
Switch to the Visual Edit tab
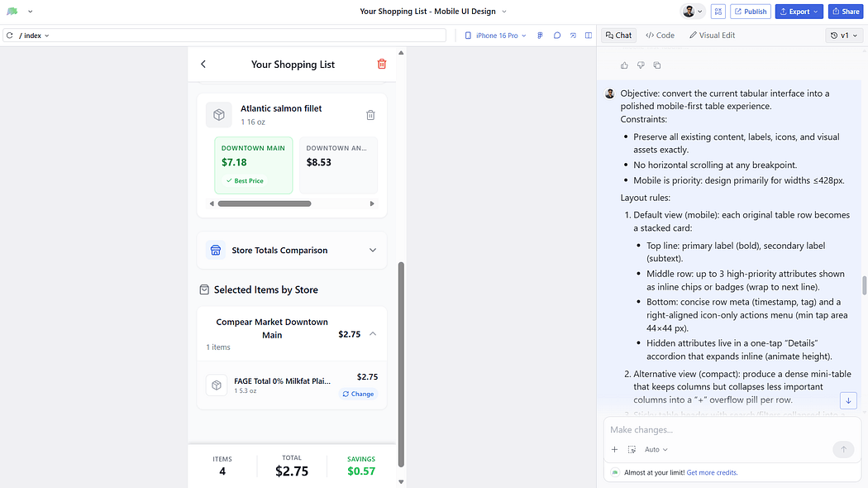(712, 36)
